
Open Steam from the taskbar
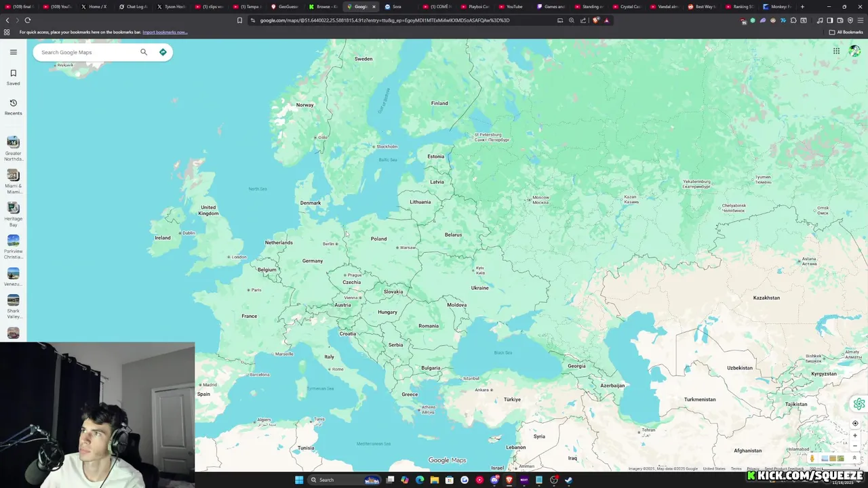click(569, 480)
